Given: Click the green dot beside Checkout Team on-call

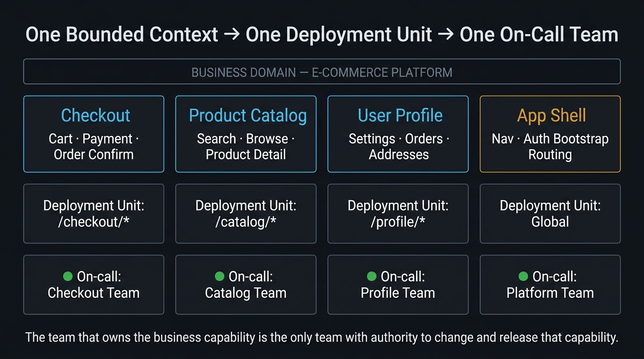Looking at the screenshot, I should [x=68, y=277].
